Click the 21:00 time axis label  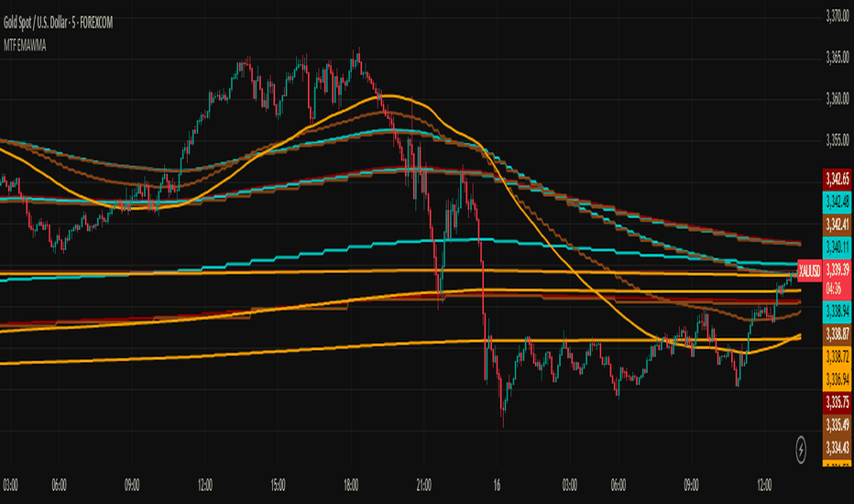(x=423, y=485)
